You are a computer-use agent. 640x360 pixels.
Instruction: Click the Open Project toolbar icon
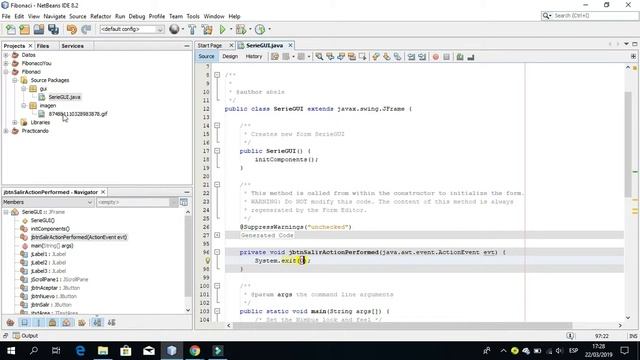39,29
